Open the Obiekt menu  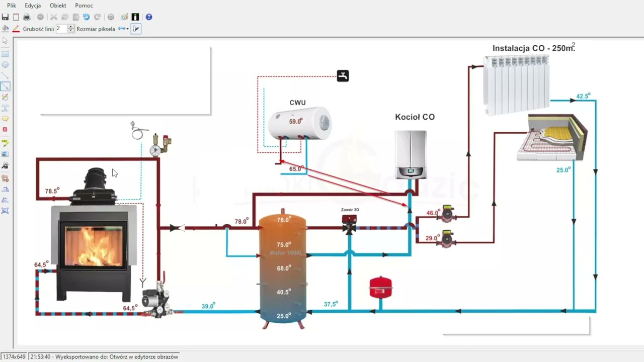pyautogui.click(x=58, y=6)
